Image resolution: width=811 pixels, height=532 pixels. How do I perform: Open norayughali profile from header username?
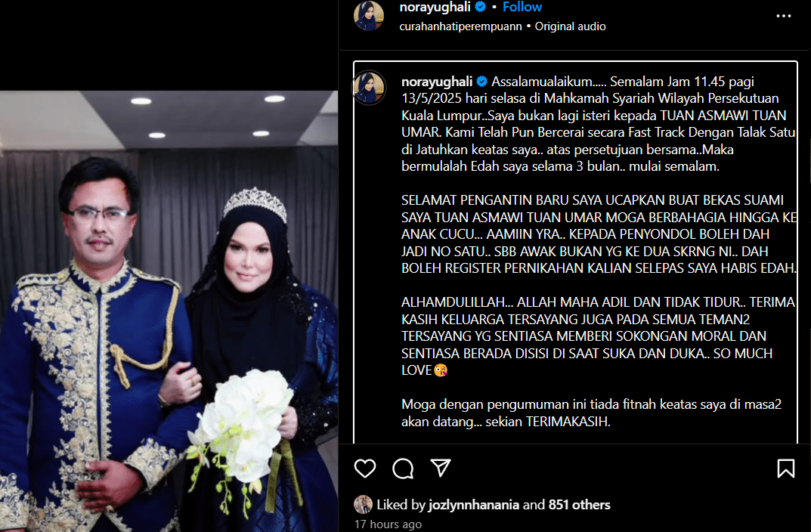(x=435, y=7)
